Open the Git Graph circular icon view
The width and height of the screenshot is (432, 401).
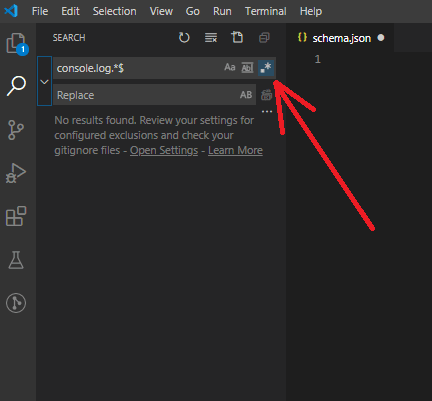pos(16,303)
